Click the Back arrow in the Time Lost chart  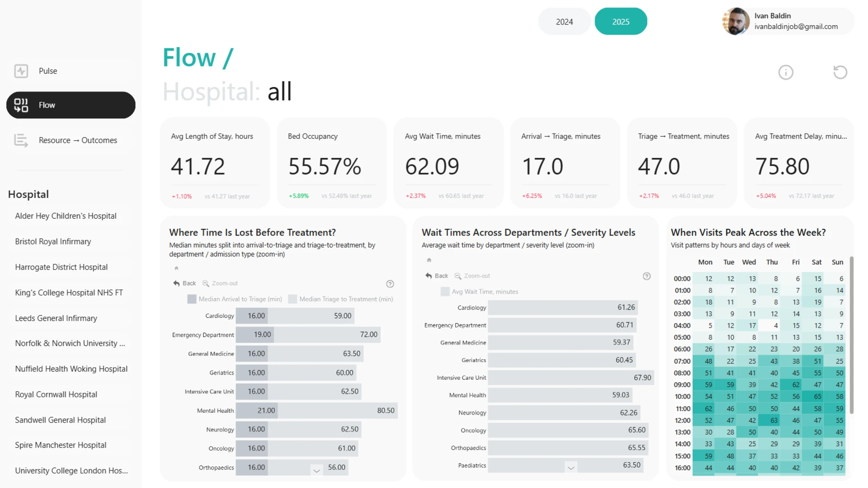tap(176, 283)
